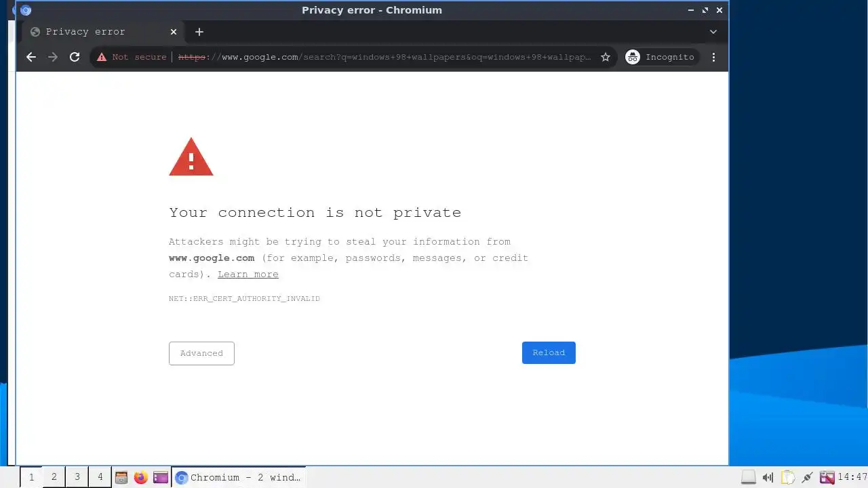Click the 14:47 clock
868x488 pixels.
point(852,478)
